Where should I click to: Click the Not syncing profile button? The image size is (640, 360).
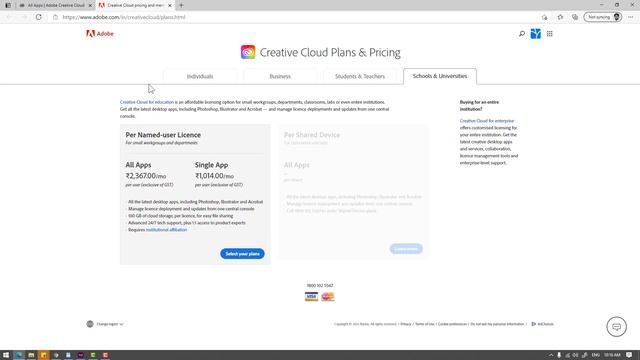[x=603, y=17]
